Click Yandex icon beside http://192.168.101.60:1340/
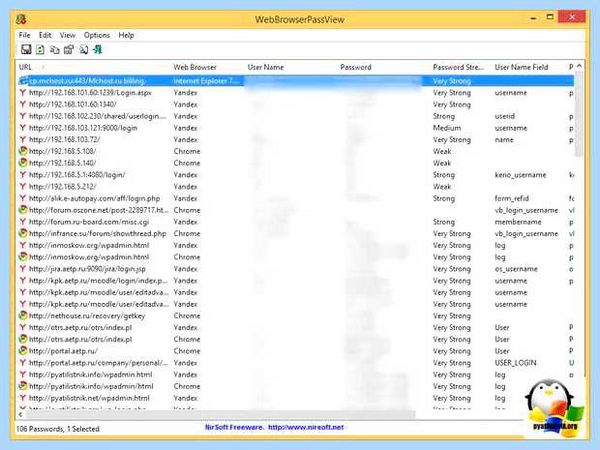Viewport: 600px width, 450px height. point(23,104)
